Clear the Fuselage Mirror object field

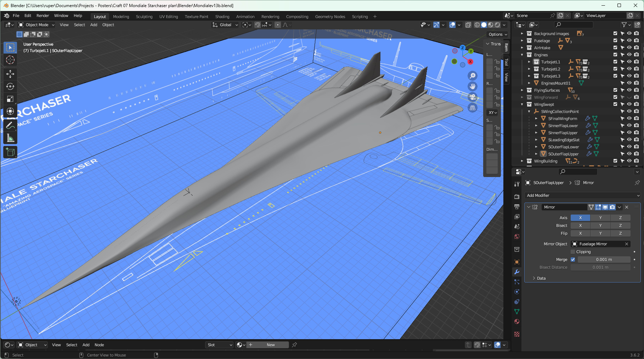(627, 244)
